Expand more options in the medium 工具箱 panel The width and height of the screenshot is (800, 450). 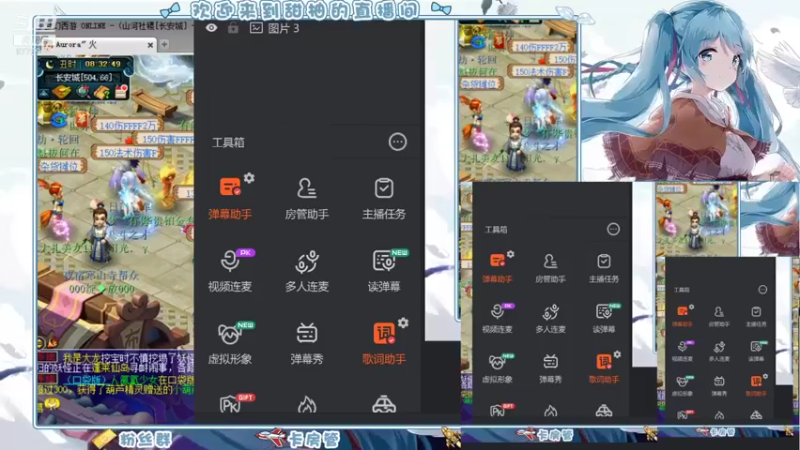tap(613, 229)
